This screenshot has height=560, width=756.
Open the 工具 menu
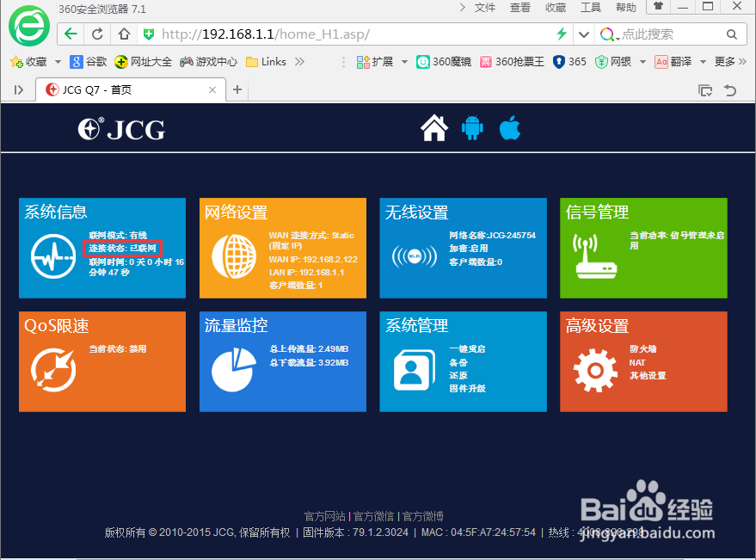coord(592,8)
